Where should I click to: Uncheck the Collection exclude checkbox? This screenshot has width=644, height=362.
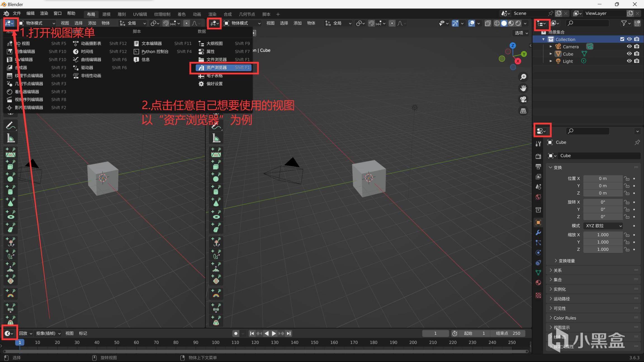pos(622,39)
